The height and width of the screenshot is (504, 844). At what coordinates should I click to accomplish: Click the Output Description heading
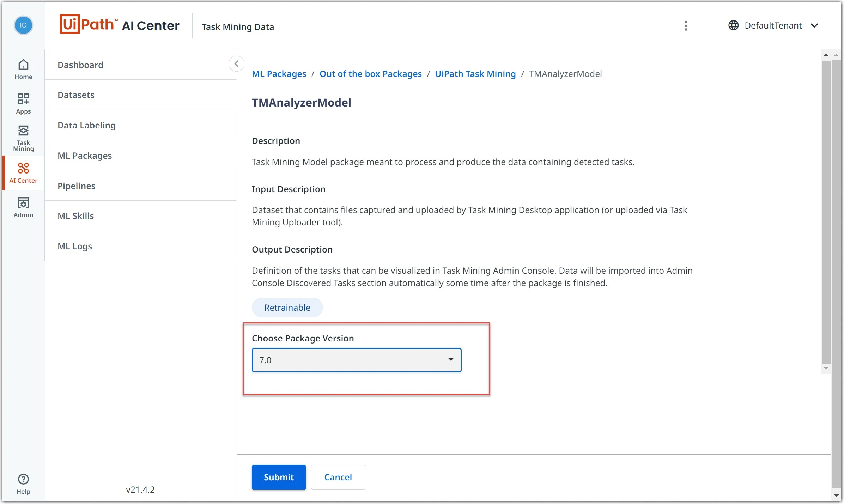[292, 249]
